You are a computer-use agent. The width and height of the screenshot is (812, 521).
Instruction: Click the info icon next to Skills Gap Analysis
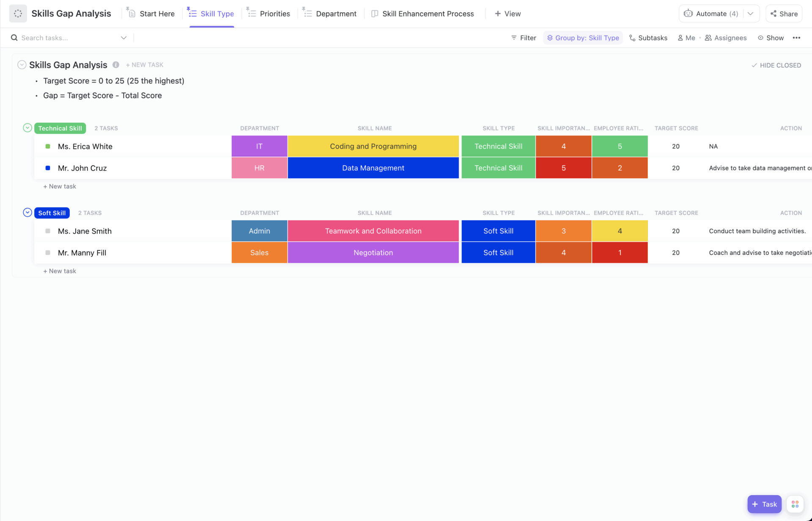[115, 65]
